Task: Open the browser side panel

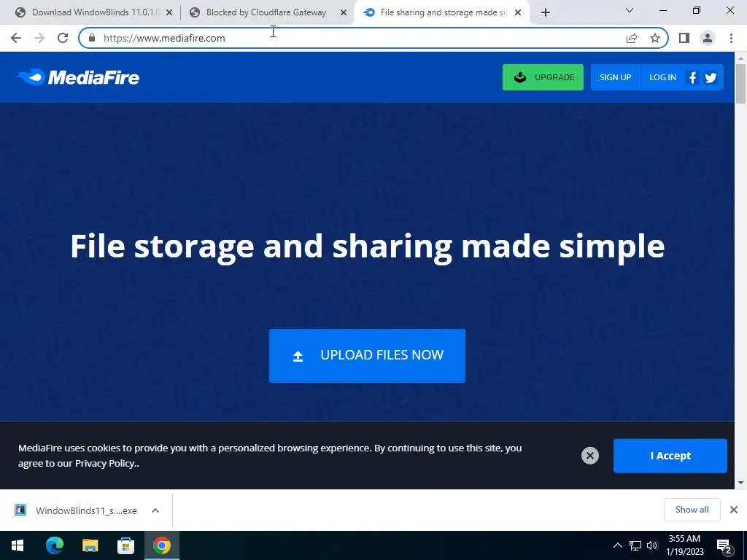Action: tap(684, 38)
